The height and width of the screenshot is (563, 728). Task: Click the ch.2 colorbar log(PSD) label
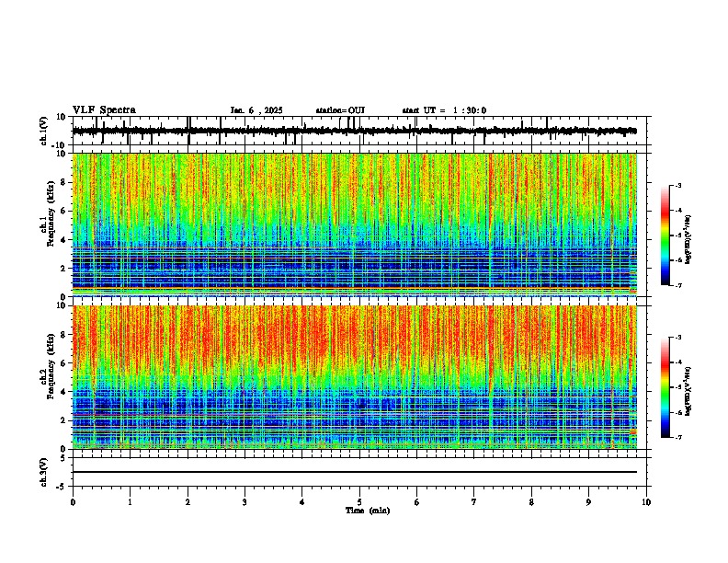688,391
